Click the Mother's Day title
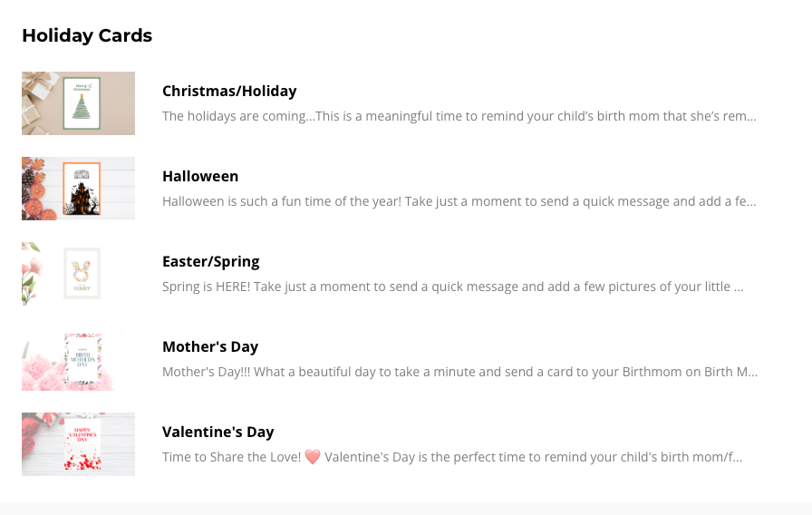 210,346
